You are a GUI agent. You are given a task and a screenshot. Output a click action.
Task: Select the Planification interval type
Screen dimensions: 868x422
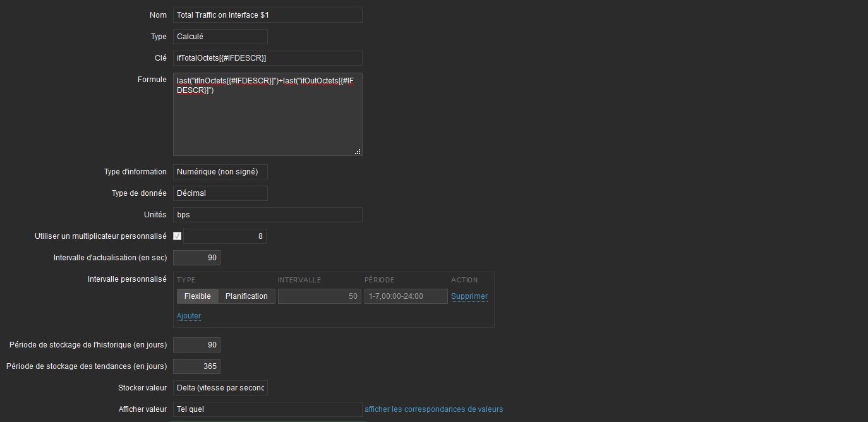[246, 296]
